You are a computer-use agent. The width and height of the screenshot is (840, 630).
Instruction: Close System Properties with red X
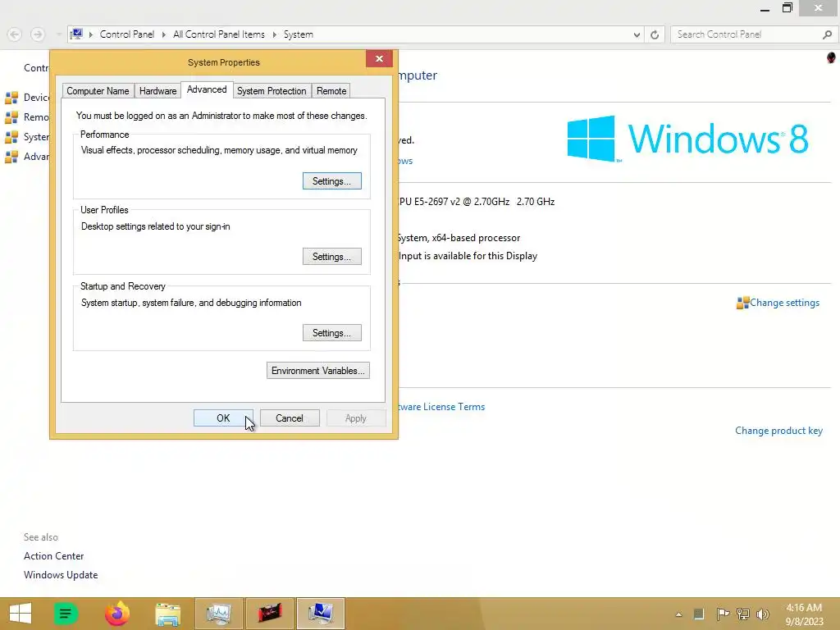[379, 59]
